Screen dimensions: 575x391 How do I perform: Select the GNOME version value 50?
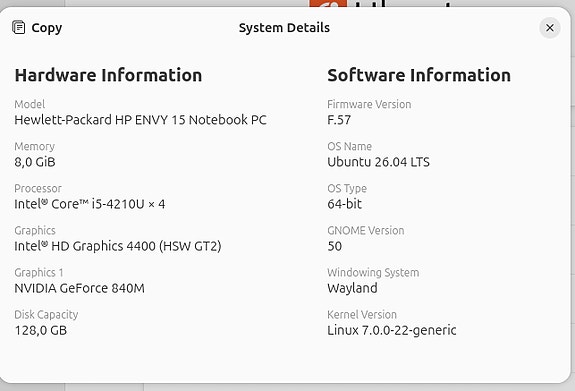point(334,246)
